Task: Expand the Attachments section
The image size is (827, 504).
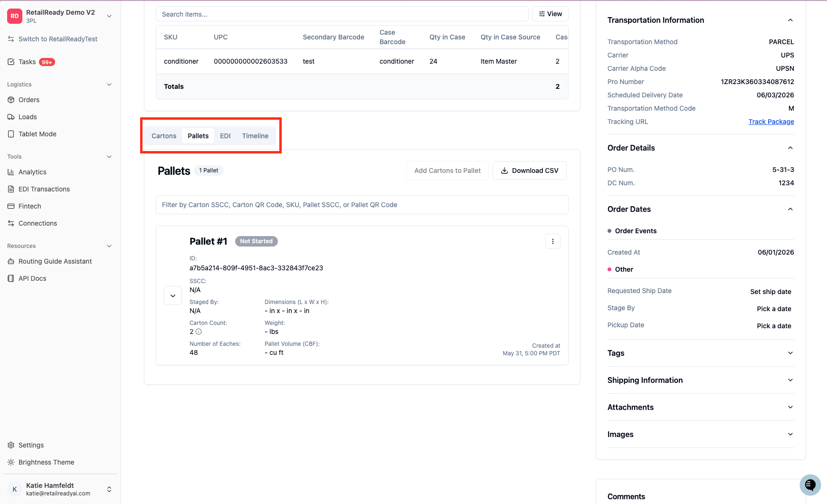Action: click(x=790, y=407)
